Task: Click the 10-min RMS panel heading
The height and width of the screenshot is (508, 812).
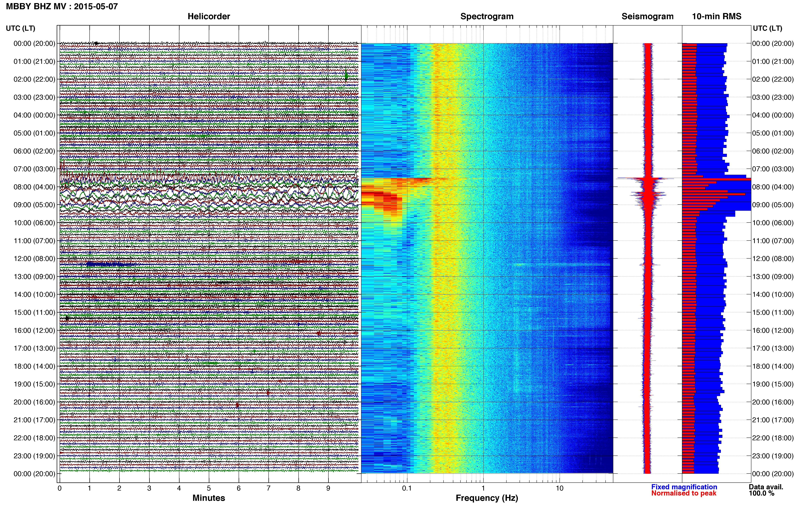Action: (x=717, y=16)
